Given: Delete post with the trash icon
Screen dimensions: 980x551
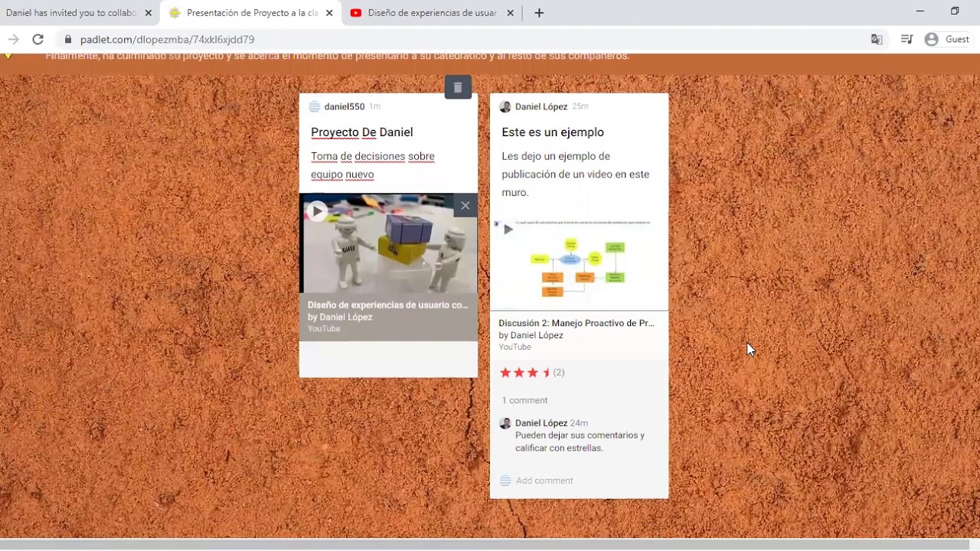Looking at the screenshot, I should pyautogui.click(x=458, y=87).
